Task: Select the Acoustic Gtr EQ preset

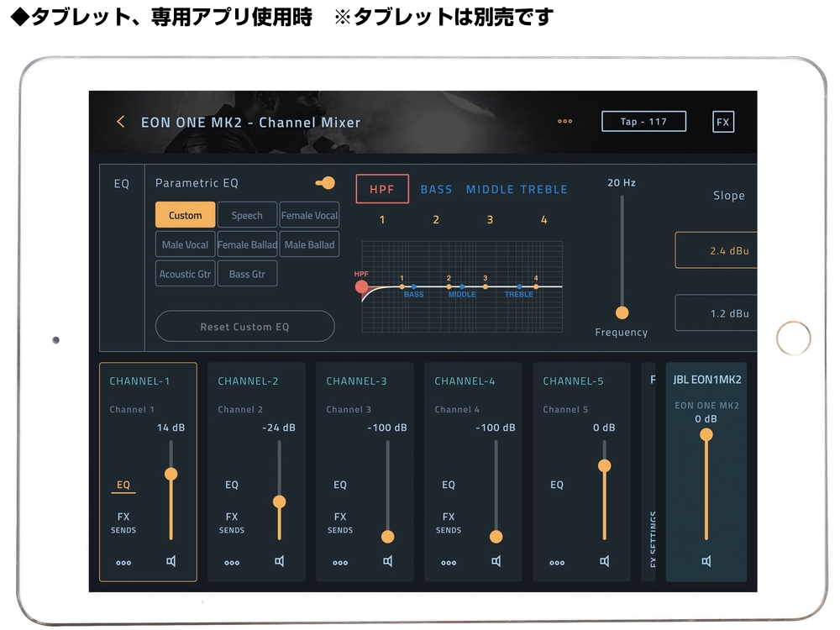Action: click(186, 274)
